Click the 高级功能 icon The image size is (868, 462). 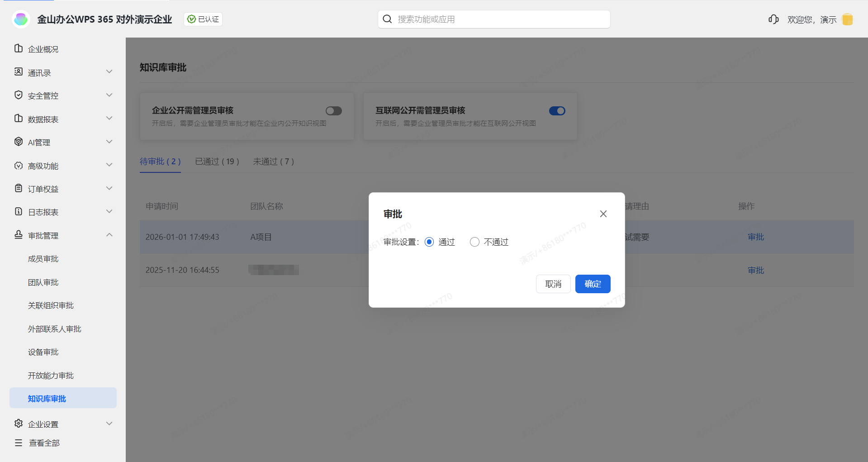(x=19, y=165)
